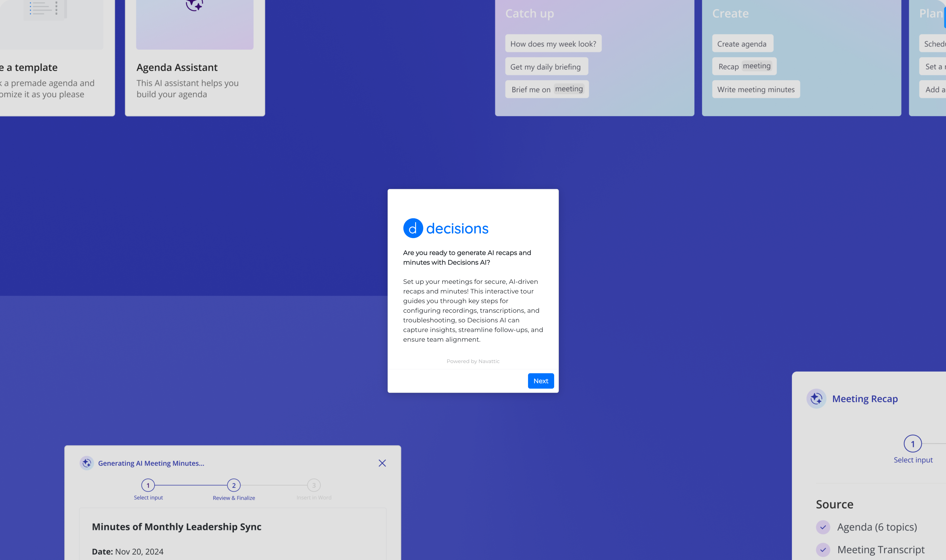Select step 1 in the Meeting Recap panel
The height and width of the screenshot is (560, 946).
pos(912,444)
